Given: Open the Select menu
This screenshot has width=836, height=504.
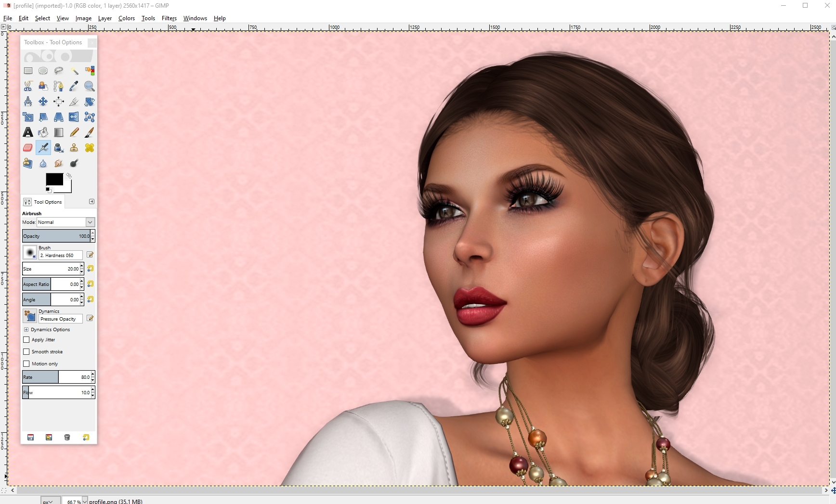Looking at the screenshot, I should pyautogui.click(x=42, y=18).
